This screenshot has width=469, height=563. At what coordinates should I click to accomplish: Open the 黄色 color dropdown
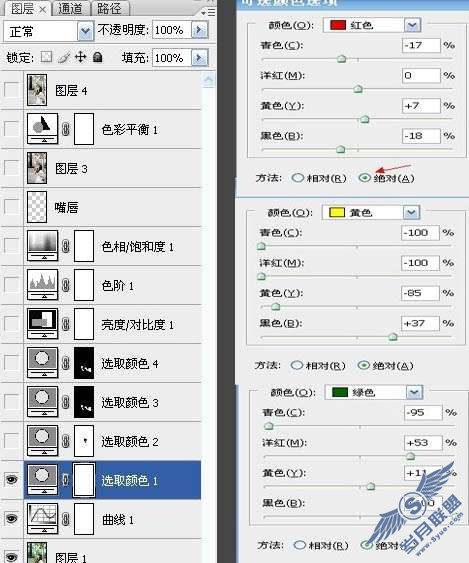coord(411,213)
